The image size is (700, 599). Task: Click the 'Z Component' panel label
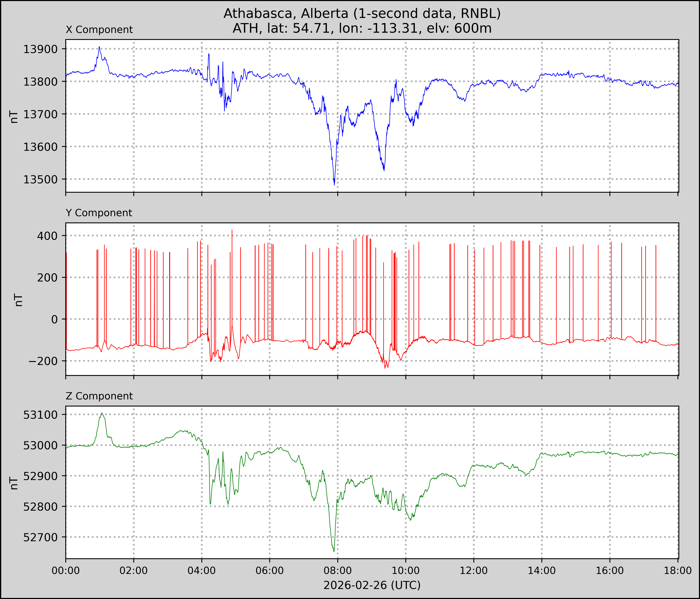pos(99,396)
